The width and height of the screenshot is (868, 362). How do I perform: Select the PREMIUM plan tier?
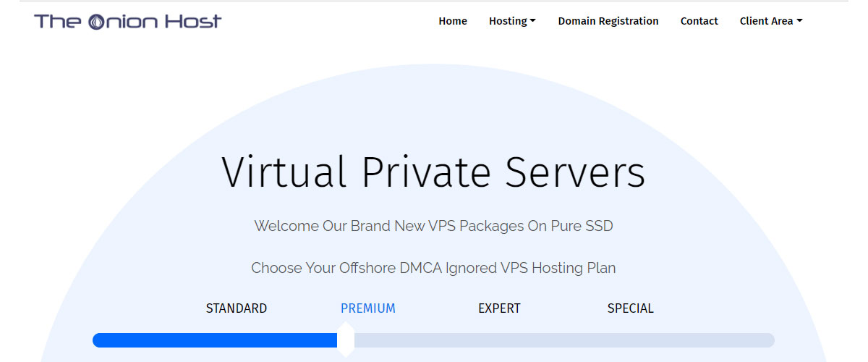pos(368,308)
